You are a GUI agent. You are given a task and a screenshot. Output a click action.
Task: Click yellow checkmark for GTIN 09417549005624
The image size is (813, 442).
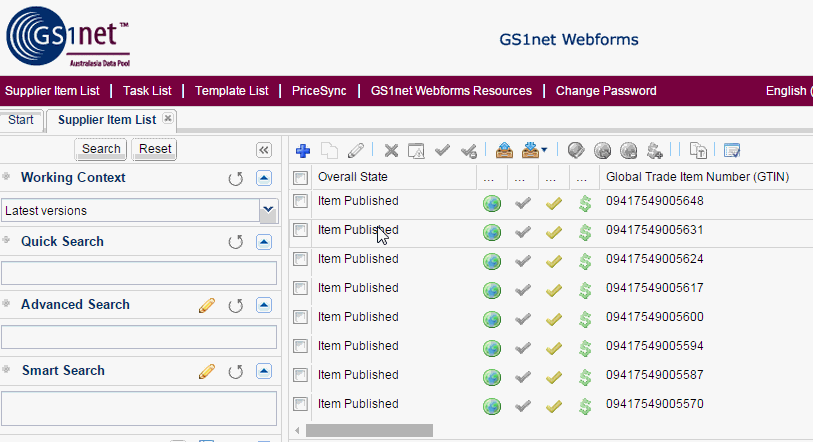[554, 261]
